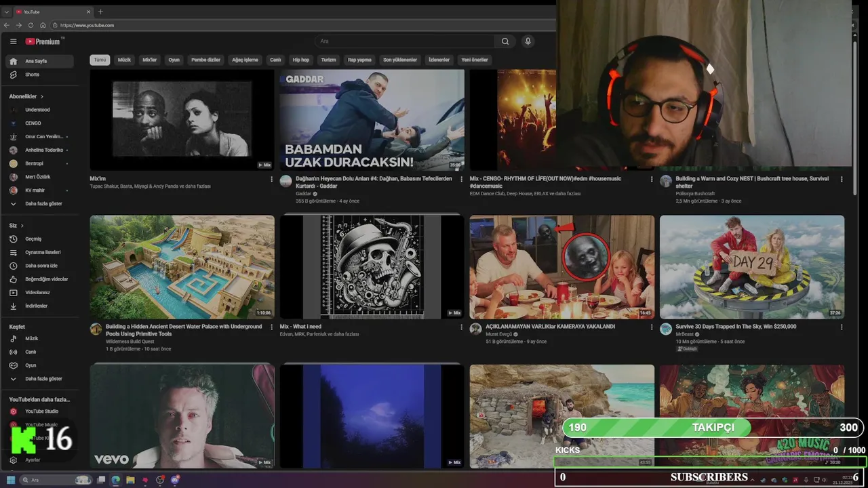This screenshot has height=488, width=868.
Task: Open Ana Sayfa in the sidebar
Action: pyautogui.click(x=41, y=61)
